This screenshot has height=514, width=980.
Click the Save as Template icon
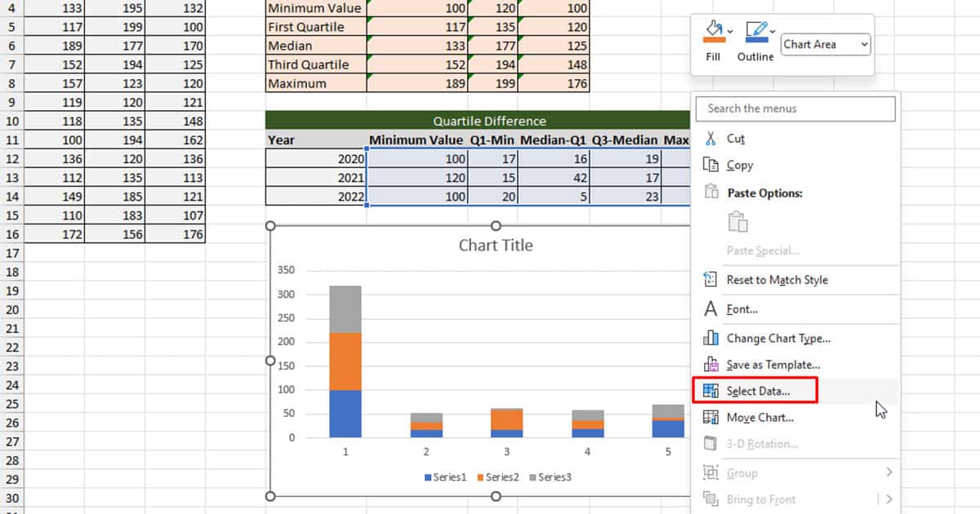click(x=711, y=364)
